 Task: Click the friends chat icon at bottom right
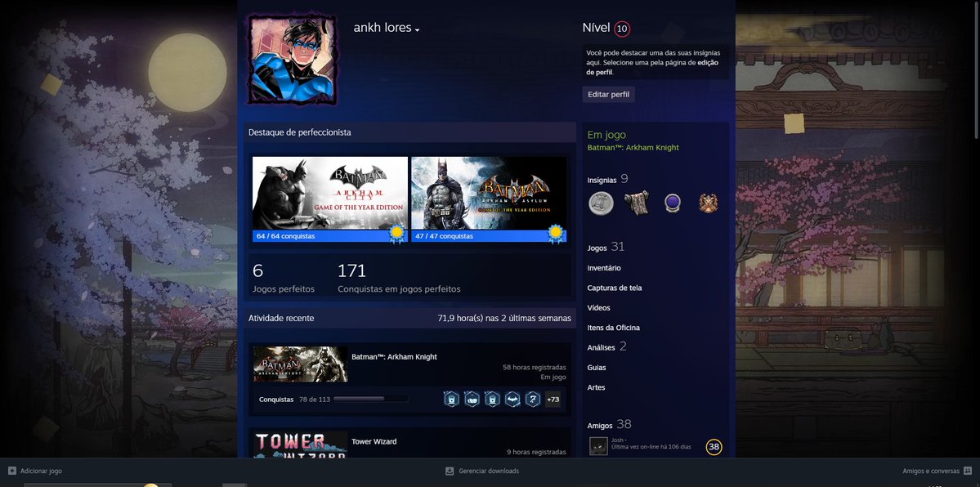tap(968, 471)
